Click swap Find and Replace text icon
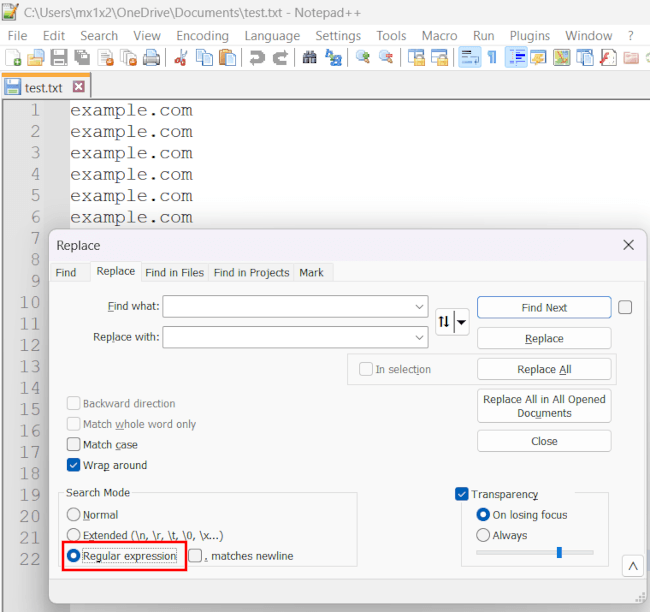This screenshot has width=650, height=612. [444, 321]
